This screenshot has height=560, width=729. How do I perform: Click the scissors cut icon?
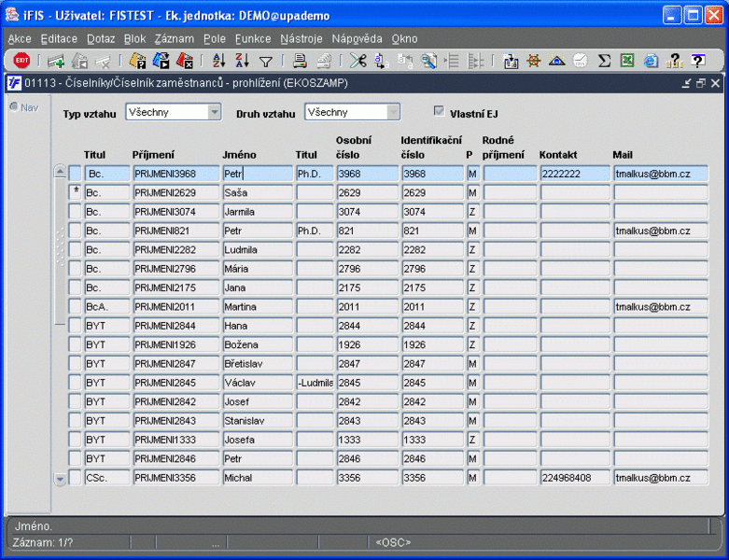click(357, 61)
